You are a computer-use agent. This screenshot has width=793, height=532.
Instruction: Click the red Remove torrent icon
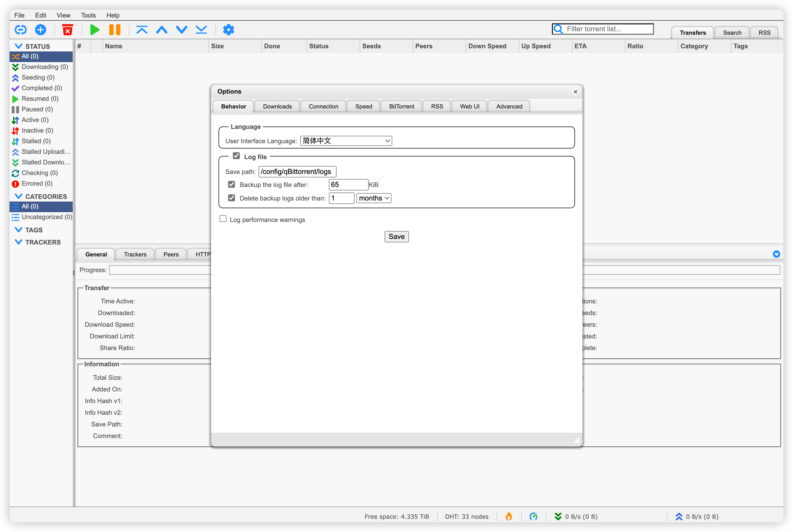(68, 30)
